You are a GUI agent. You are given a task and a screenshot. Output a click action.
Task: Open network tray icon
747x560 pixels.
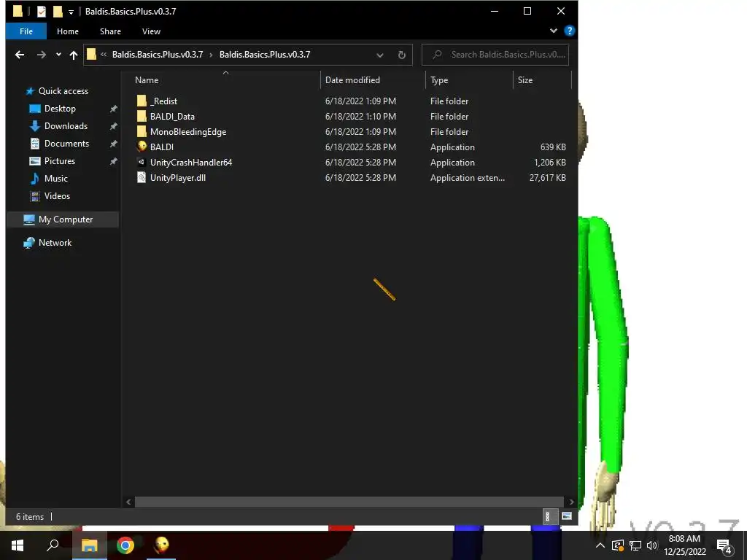(x=635, y=545)
